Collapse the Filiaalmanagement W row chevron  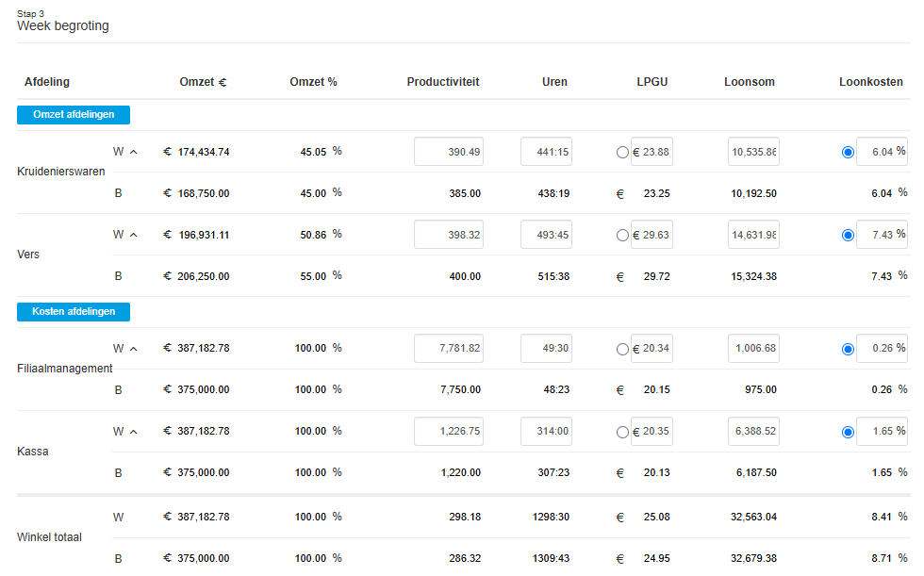tap(133, 349)
